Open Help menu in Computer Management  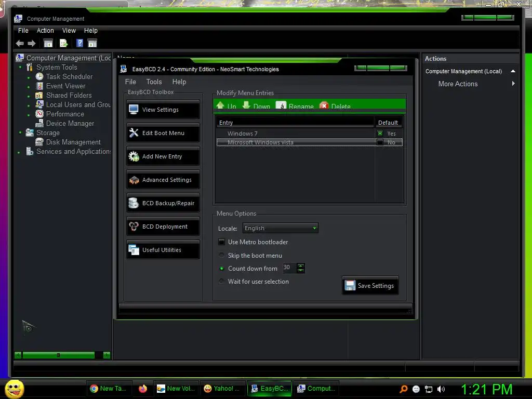pos(90,31)
